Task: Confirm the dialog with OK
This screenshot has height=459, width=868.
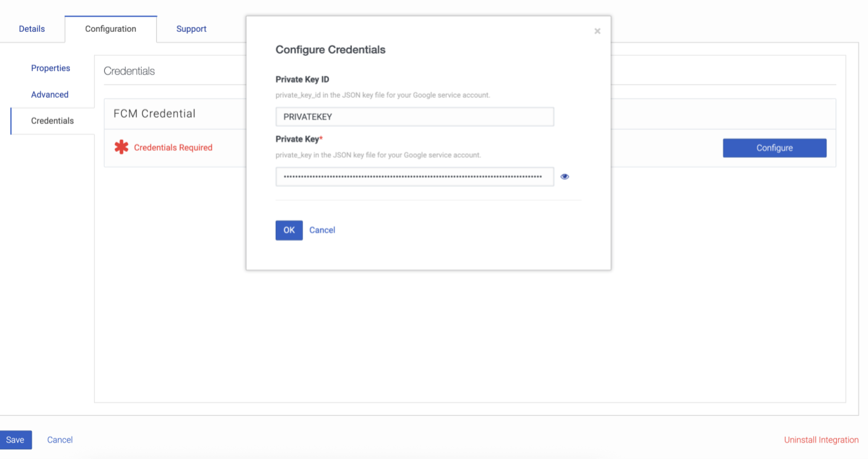Action: tap(289, 230)
